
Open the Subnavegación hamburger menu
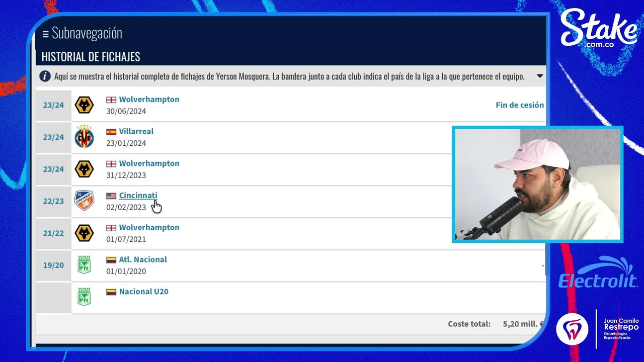click(x=45, y=34)
